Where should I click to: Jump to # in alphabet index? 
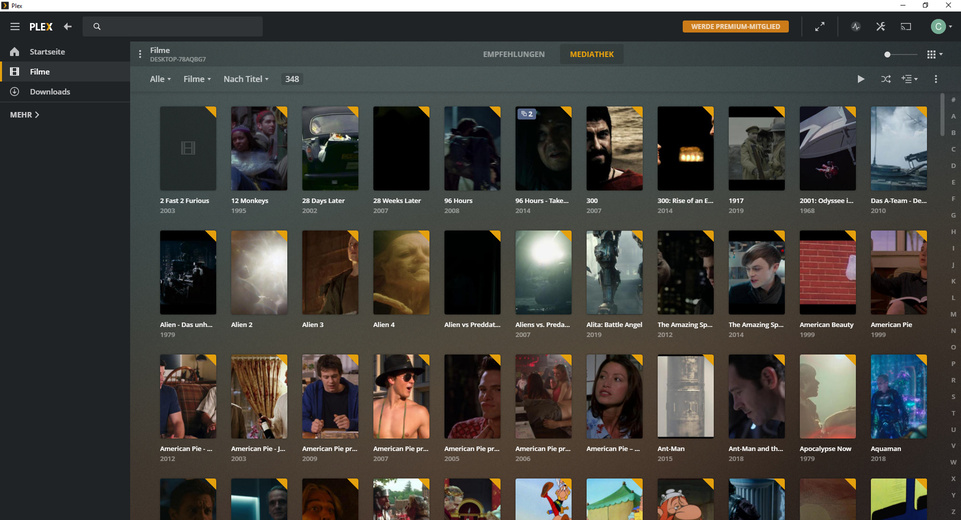click(953, 99)
